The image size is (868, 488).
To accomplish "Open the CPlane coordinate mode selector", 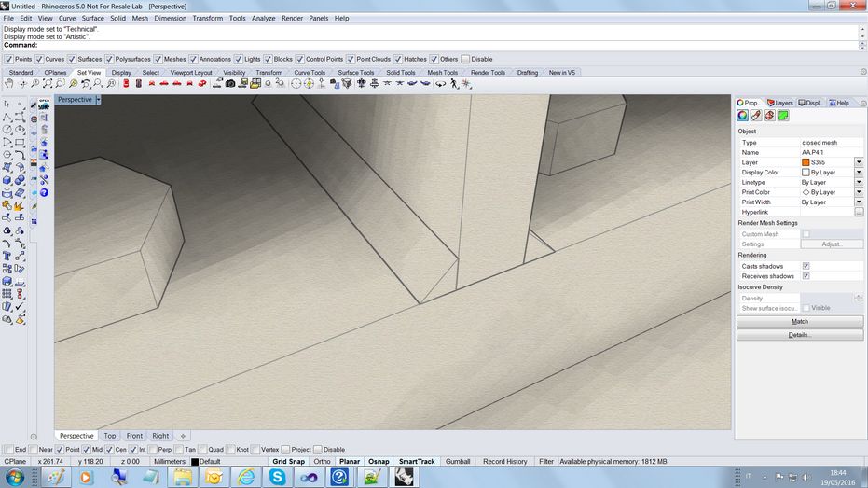I will click(x=16, y=462).
